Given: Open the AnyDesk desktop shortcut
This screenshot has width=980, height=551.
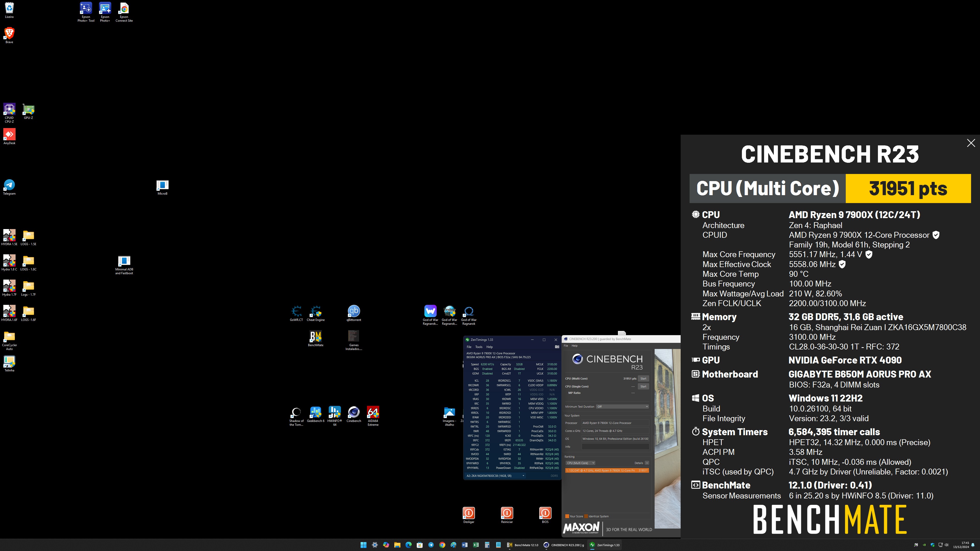Looking at the screenshot, I should [9, 136].
